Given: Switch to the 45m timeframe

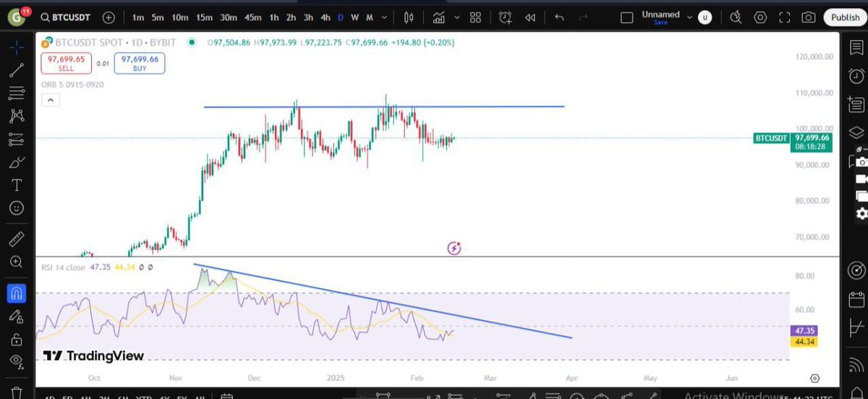Looking at the screenshot, I should [252, 17].
